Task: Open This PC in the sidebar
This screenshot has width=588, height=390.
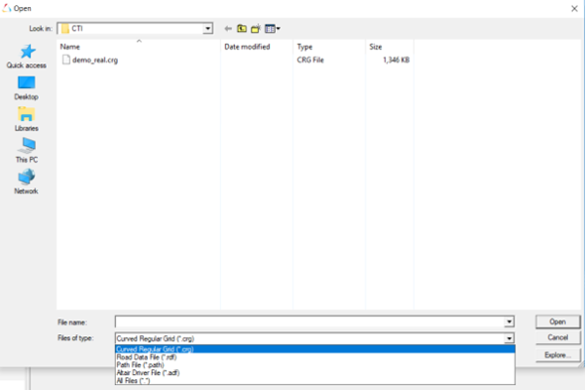Action: click(x=26, y=151)
